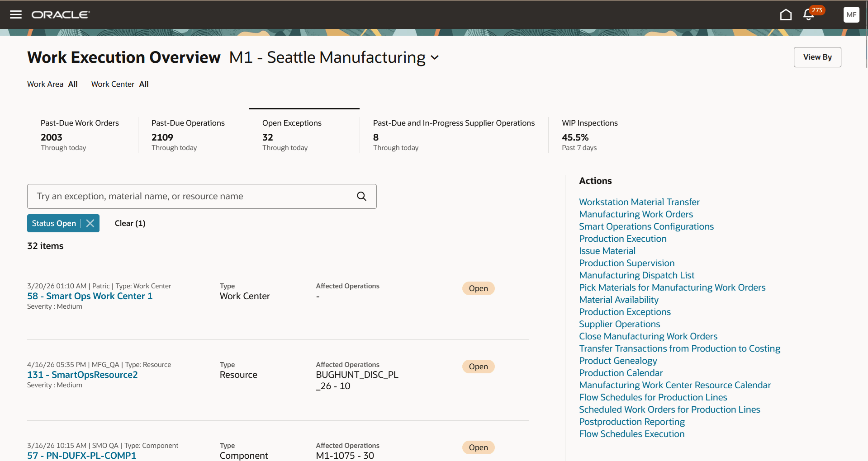The width and height of the screenshot is (868, 461).
Task: Open the Work Area All filter
Action: [x=52, y=84]
